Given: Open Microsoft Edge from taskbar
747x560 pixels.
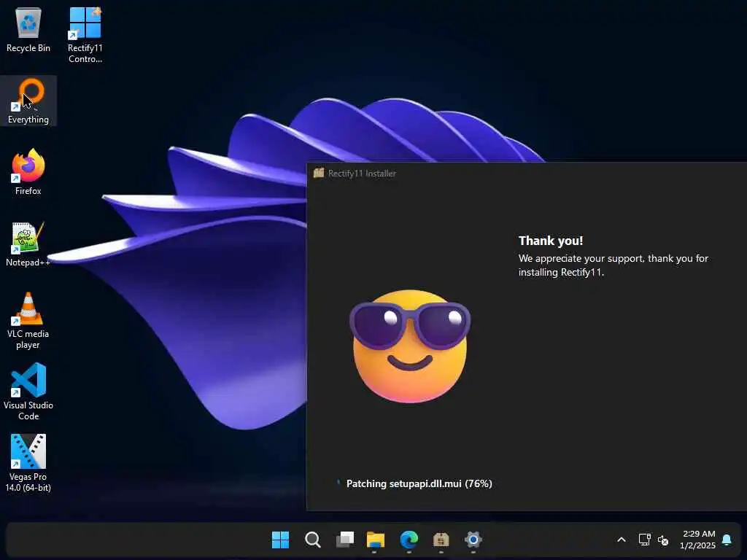Looking at the screenshot, I should click(x=409, y=540).
